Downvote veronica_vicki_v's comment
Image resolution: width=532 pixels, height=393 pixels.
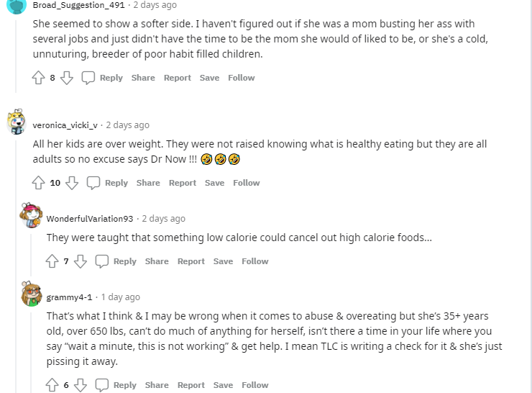[72, 183]
